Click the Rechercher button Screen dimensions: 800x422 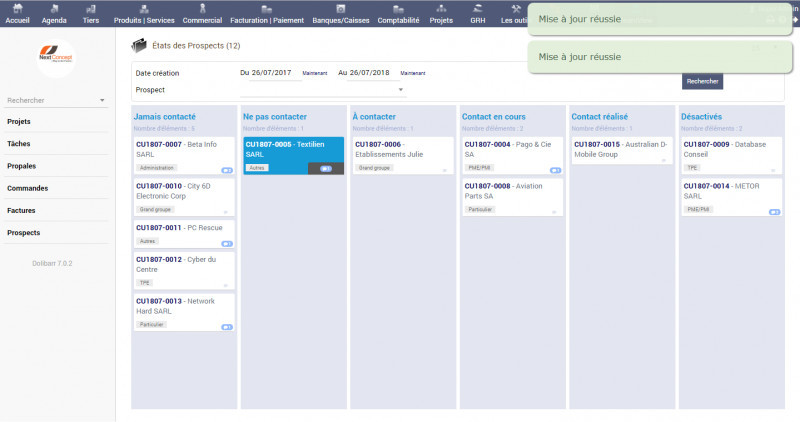click(x=702, y=81)
